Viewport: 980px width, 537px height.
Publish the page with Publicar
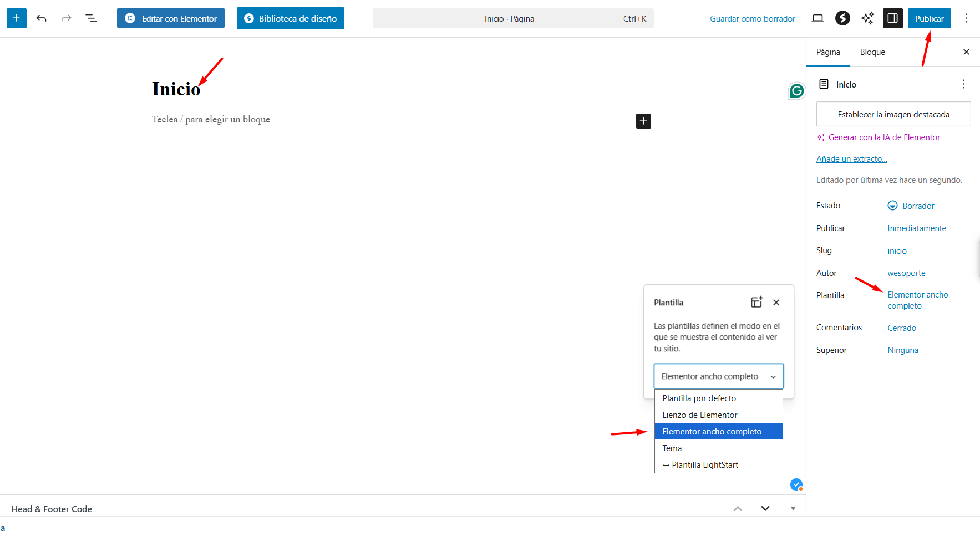point(930,18)
